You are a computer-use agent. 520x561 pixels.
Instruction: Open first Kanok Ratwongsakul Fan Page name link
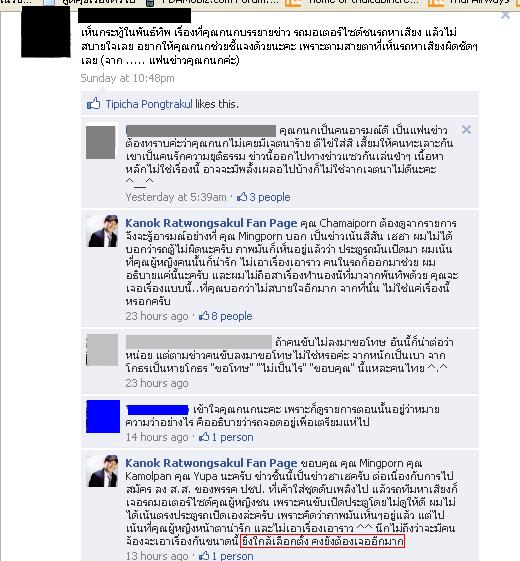pos(211,223)
